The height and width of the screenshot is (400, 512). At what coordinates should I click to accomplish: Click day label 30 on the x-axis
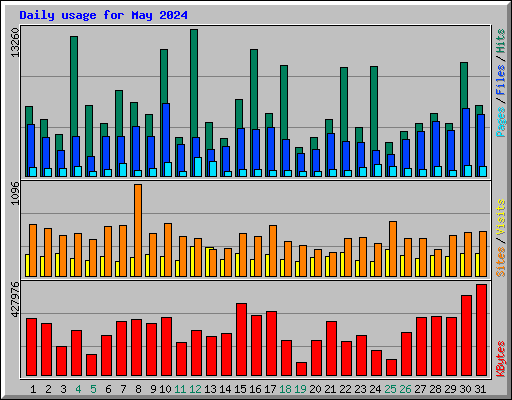465,389
